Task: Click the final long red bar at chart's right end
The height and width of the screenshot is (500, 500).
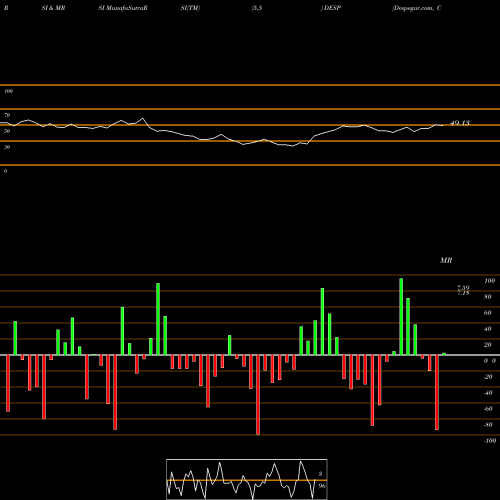Action: coord(437,392)
